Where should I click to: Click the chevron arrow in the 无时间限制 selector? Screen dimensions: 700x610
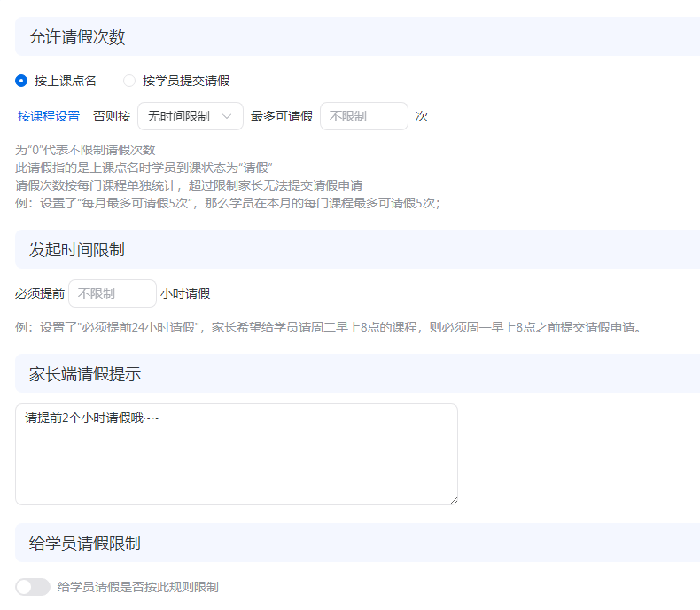pos(227,116)
